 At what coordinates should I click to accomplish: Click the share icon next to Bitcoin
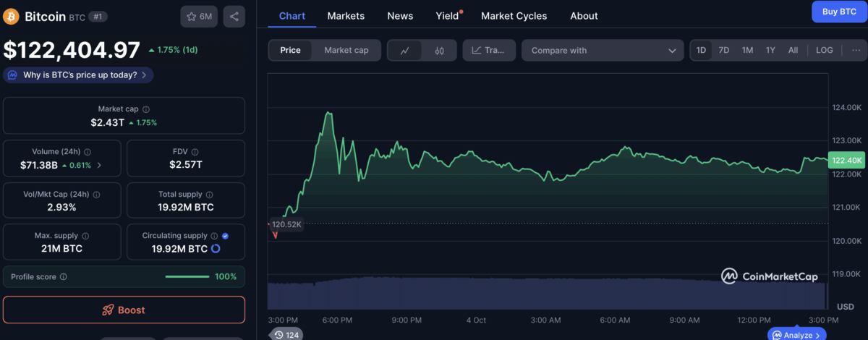click(234, 16)
